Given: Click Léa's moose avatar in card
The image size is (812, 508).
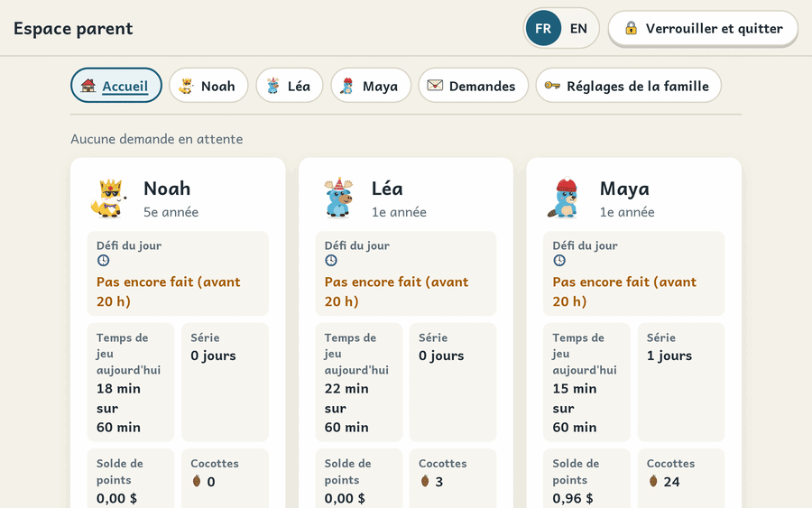Looking at the screenshot, I should pos(338,198).
